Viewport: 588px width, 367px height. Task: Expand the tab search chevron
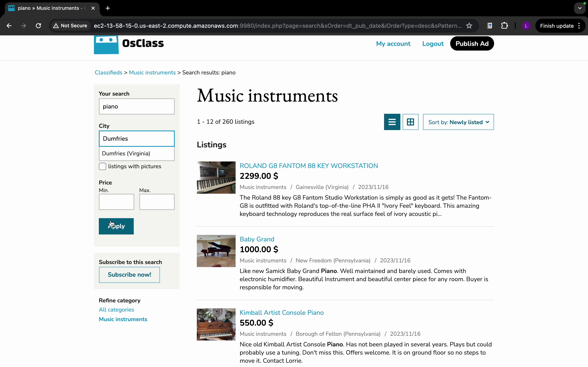tap(580, 8)
